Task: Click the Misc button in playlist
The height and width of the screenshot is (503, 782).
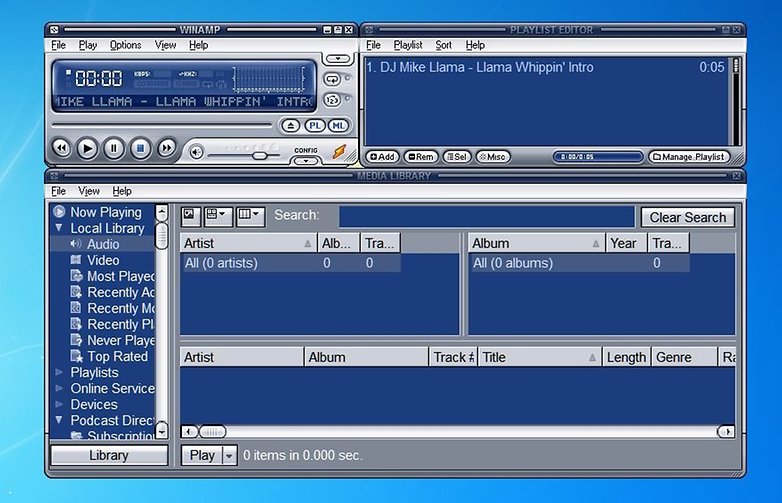Action: (492, 157)
